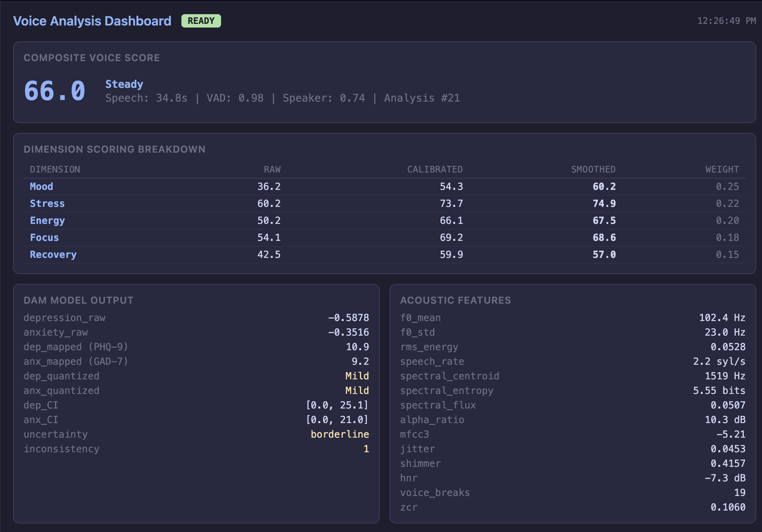This screenshot has width=762, height=532.
Task: Click zcr value 0.1060
Action: tap(728, 507)
